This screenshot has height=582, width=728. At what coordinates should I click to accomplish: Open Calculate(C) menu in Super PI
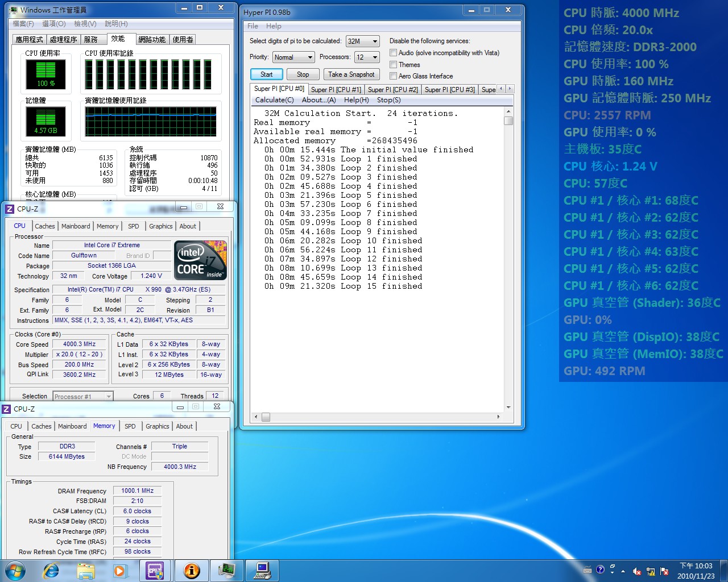click(x=275, y=100)
